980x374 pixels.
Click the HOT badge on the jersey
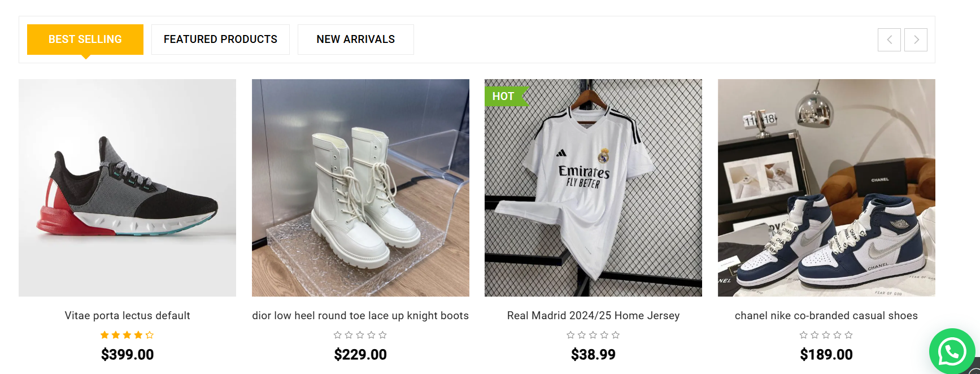click(x=504, y=96)
